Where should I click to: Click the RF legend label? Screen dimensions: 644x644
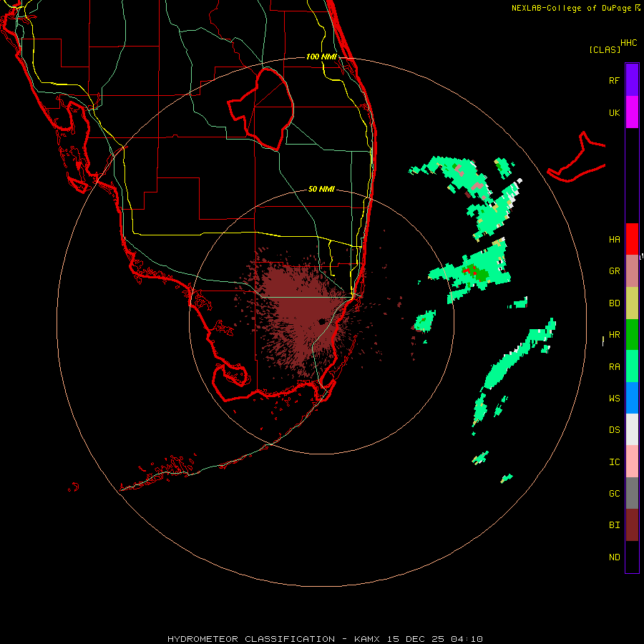click(615, 80)
